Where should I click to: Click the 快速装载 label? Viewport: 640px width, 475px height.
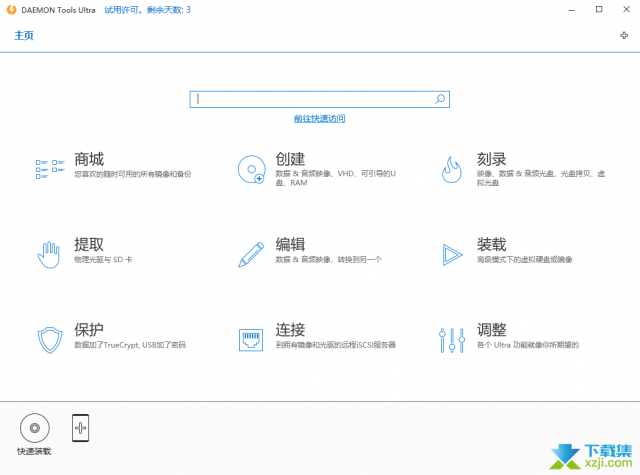[x=34, y=451]
